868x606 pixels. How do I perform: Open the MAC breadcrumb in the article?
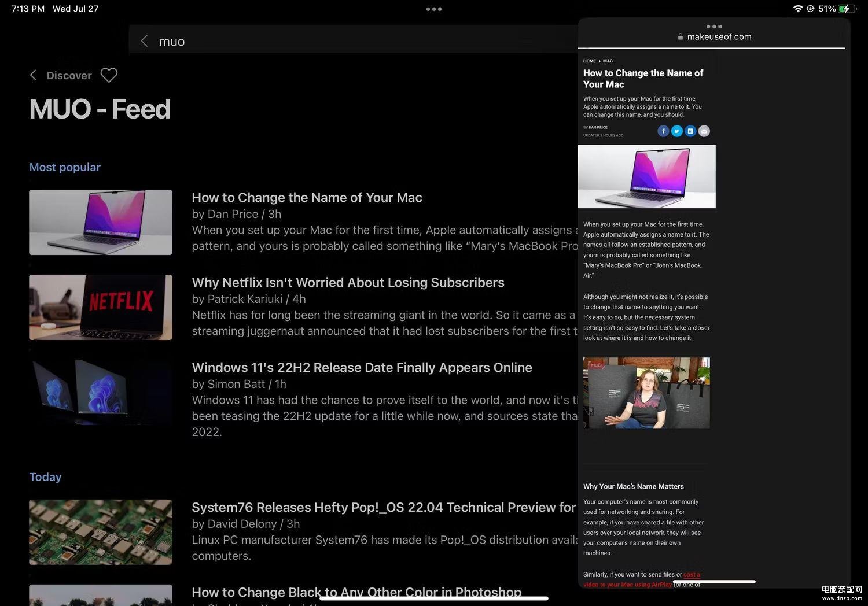608,61
